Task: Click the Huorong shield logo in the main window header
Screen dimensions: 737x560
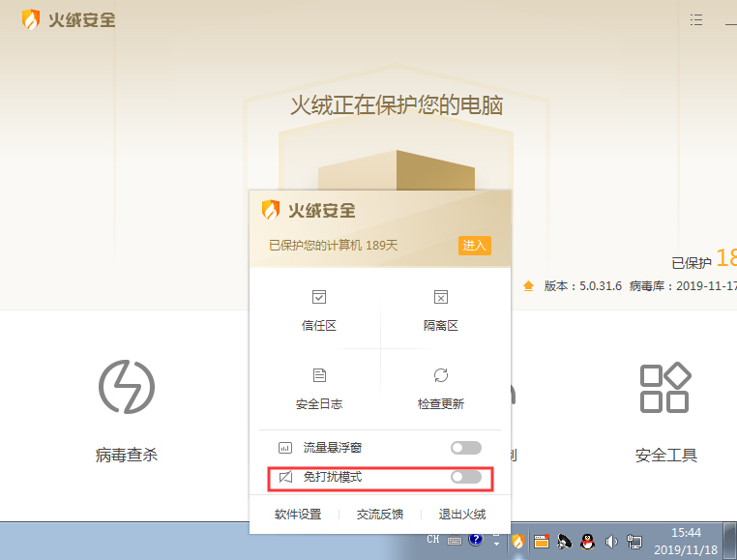Action: (31, 19)
